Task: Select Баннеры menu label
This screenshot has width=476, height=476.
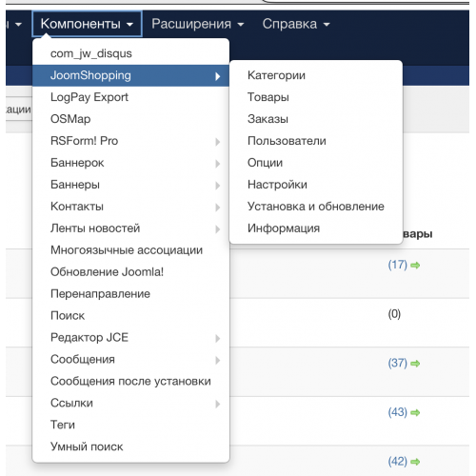Action: pos(75,185)
